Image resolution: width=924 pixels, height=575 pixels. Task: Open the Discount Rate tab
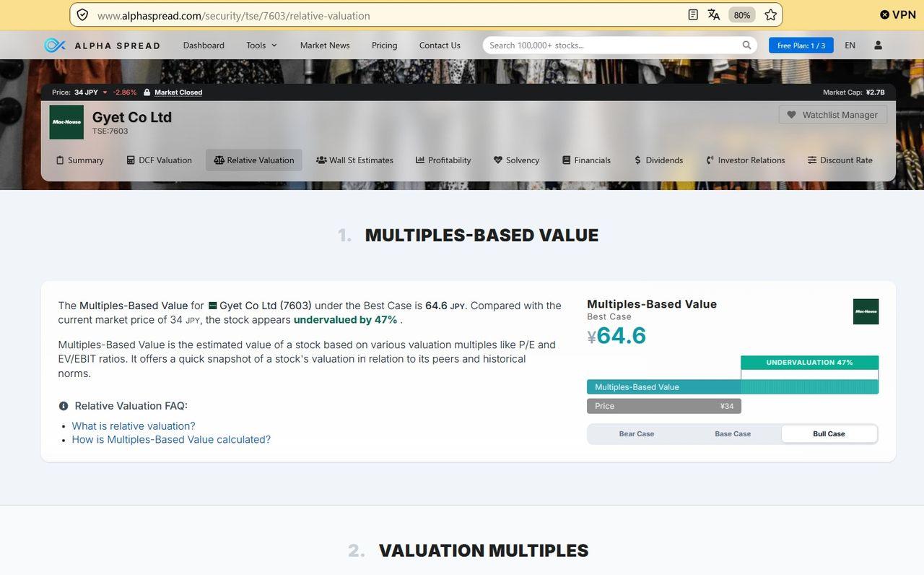(x=840, y=160)
